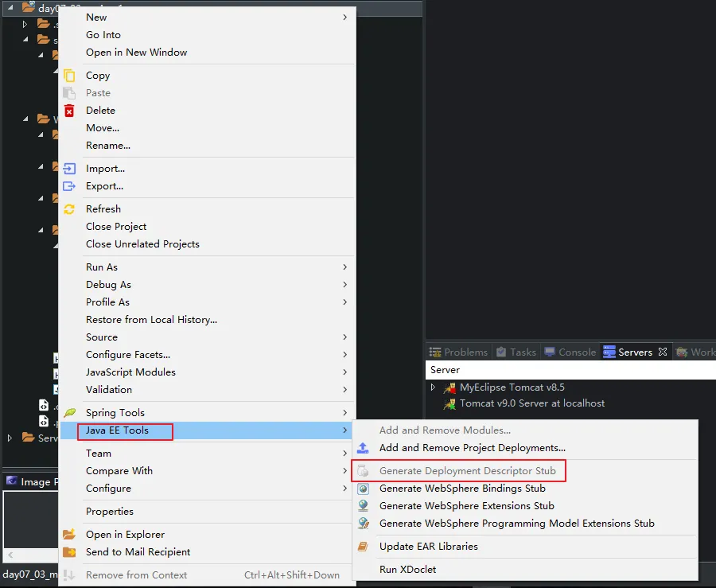This screenshot has width=716, height=588.
Task: Click the Export icon
Action: tap(69, 186)
